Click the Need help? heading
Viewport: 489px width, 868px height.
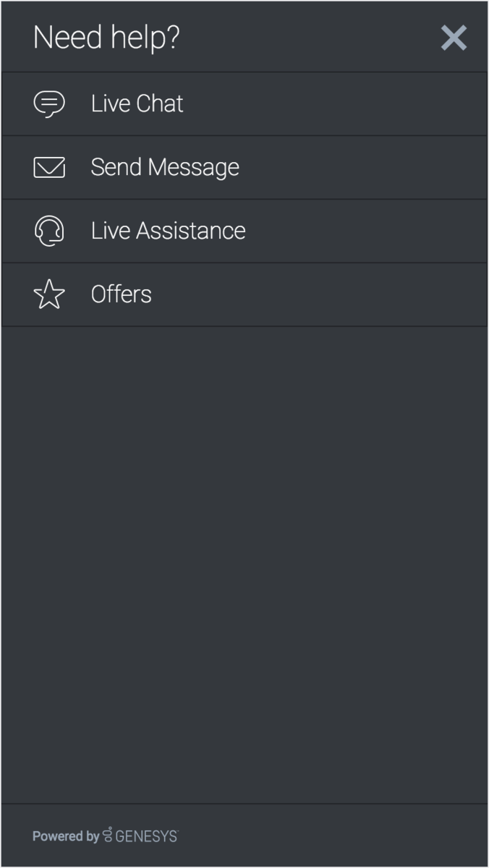[x=106, y=38]
